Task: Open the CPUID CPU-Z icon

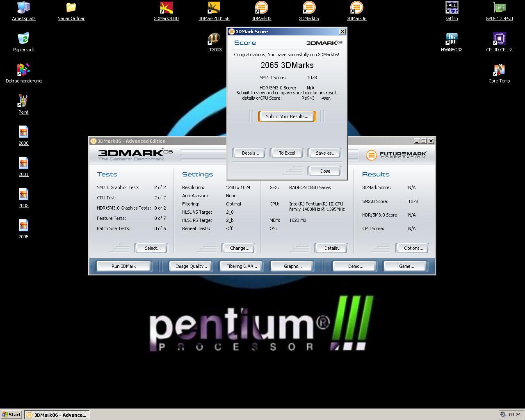Action: click(x=499, y=42)
